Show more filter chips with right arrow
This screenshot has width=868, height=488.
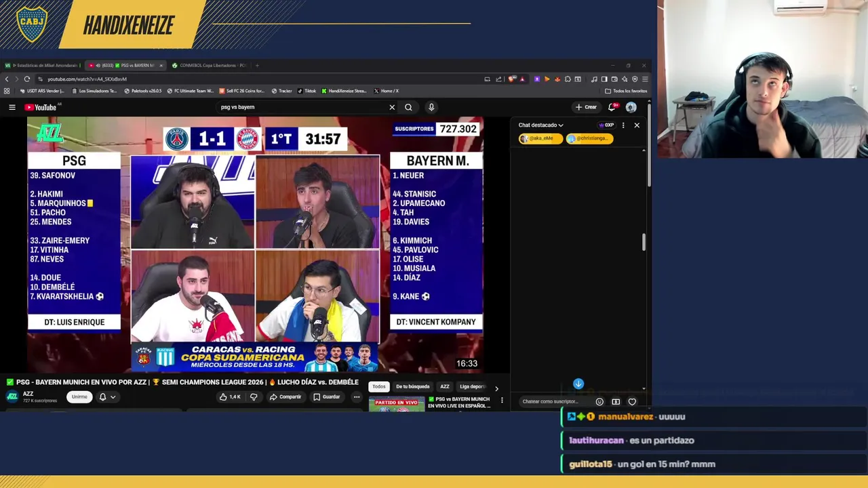point(496,388)
